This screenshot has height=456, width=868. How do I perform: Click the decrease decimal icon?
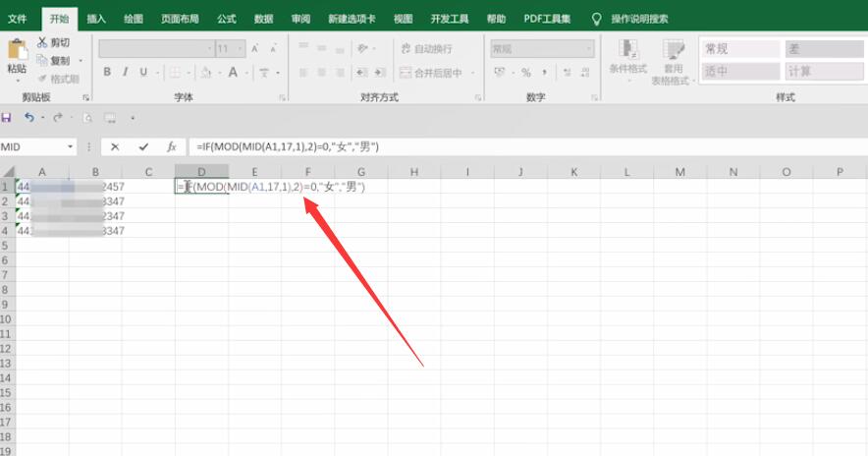point(585,72)
